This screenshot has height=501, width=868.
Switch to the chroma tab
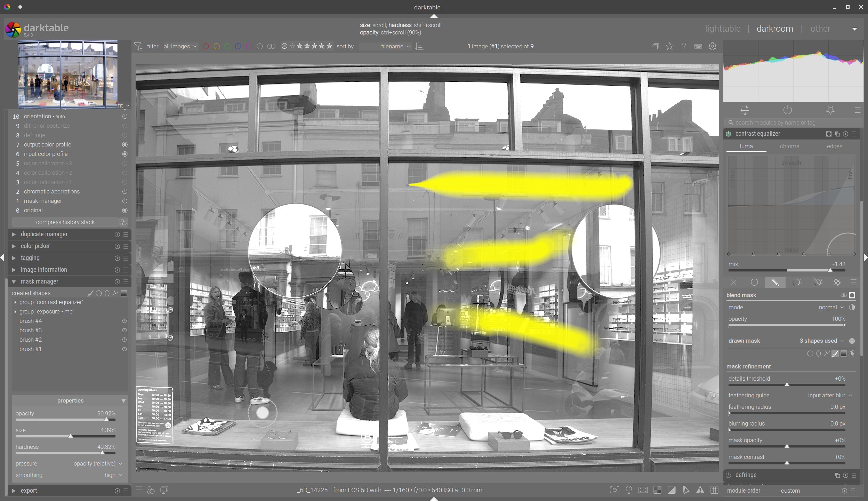pos(789,146)
